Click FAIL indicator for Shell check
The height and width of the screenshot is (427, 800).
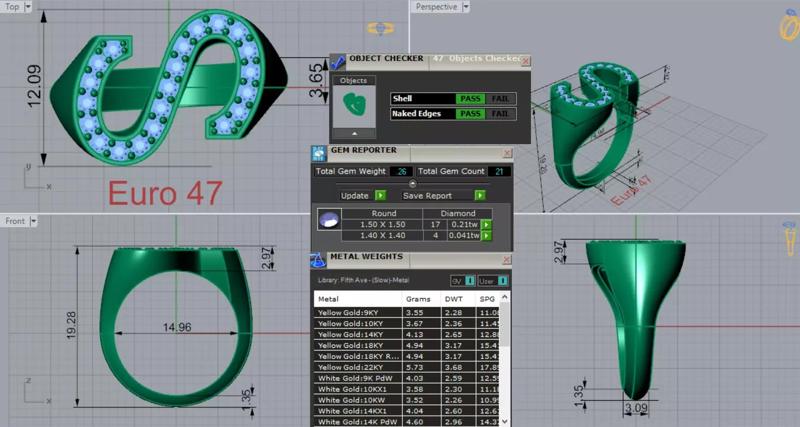coord(500,98)
